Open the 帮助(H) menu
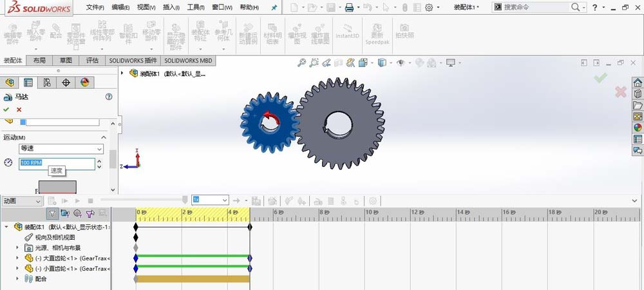Image resolution: width=644 pixels, height=290 pixels. [249, 7]
